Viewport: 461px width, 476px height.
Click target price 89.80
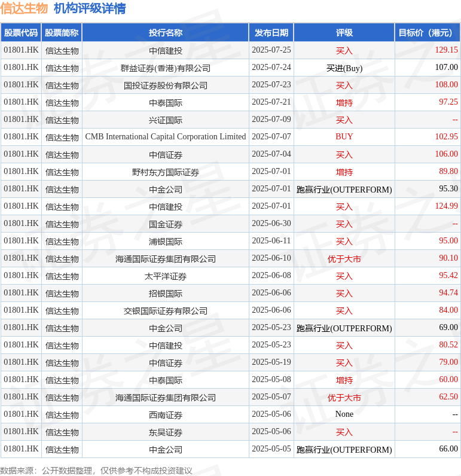pos(448,171)
